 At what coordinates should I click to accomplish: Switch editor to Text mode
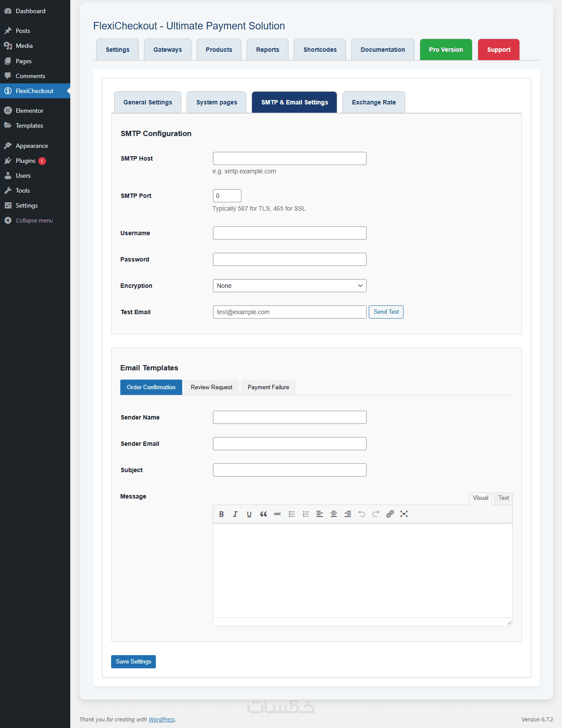(504, 498)
